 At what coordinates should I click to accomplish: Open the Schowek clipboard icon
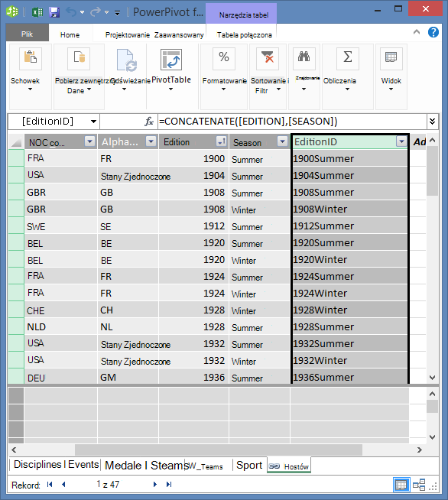point(31,58)
